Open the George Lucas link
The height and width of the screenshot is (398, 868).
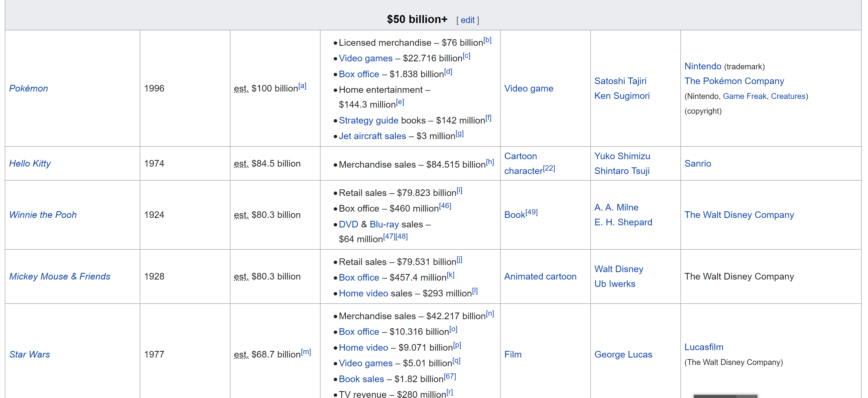[x=623, y=354]
